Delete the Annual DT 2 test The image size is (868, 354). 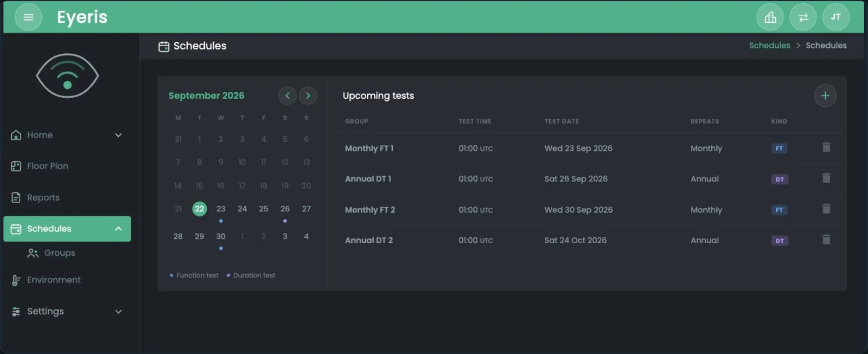[826, 239]
